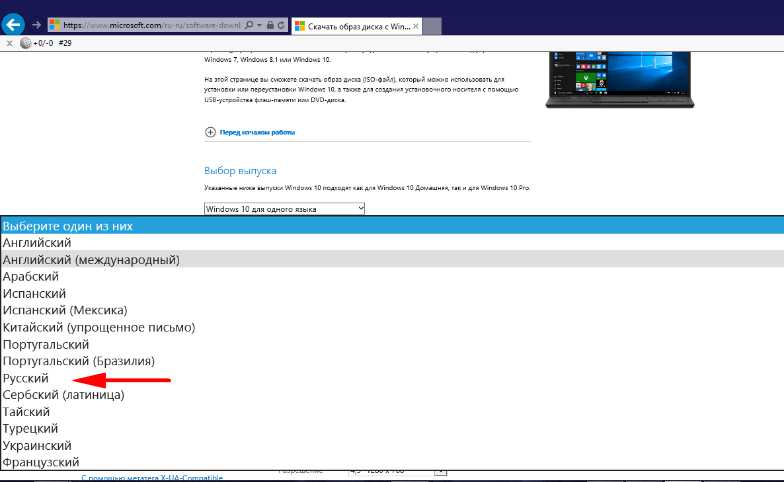The width and height of the screenshot is (784, 482).
Task: Choose 'Тайский' language option
Action: (x=392, y=412)
